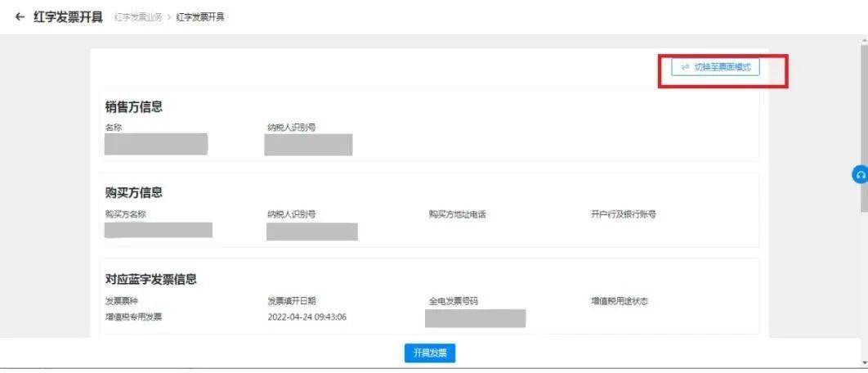Click the swap arrows icon in 切换至票面模式

tap(685, 67)
